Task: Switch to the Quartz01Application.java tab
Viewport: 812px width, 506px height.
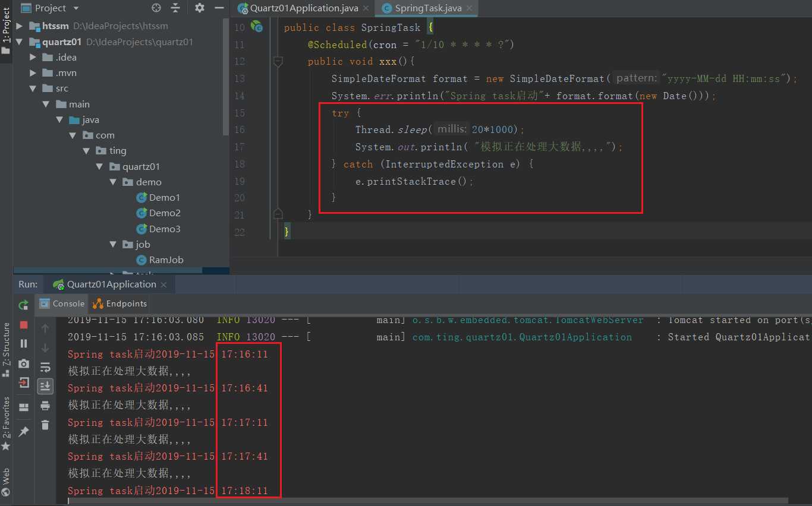Action: pyautogui.click(x=298, y=8)
